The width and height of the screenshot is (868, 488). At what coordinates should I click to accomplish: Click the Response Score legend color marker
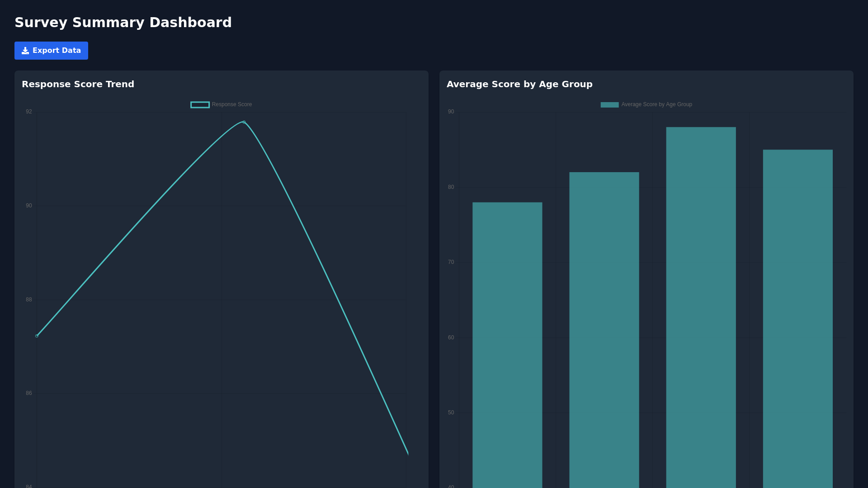(x=200, y=104)
